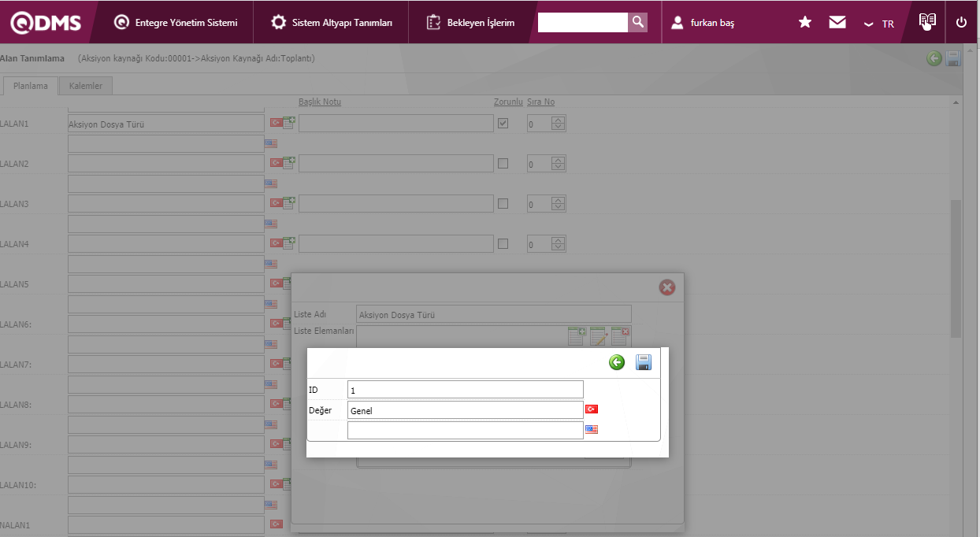Increase Sıra No for LALAN3

point(559,200)
